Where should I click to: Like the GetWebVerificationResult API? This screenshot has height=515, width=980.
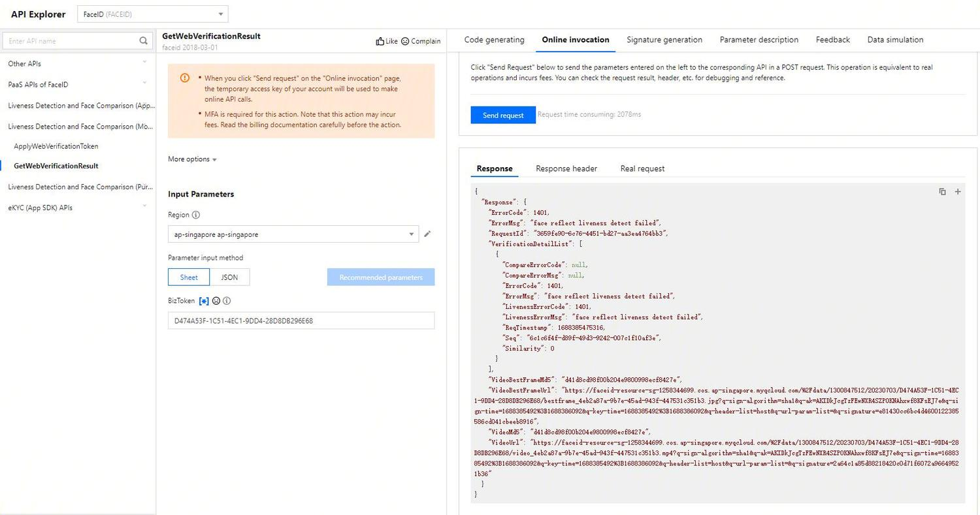(387, 40)
